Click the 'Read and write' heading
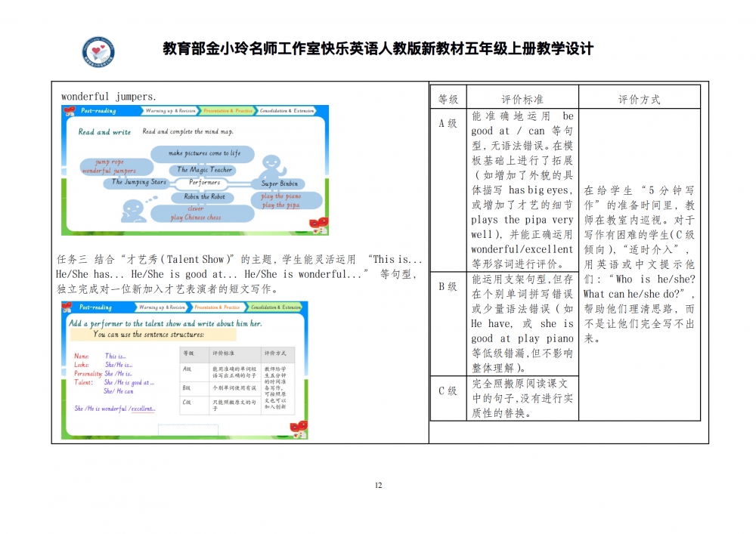Image resolution: width=756 pixels, height=534 pixels. 104,132
